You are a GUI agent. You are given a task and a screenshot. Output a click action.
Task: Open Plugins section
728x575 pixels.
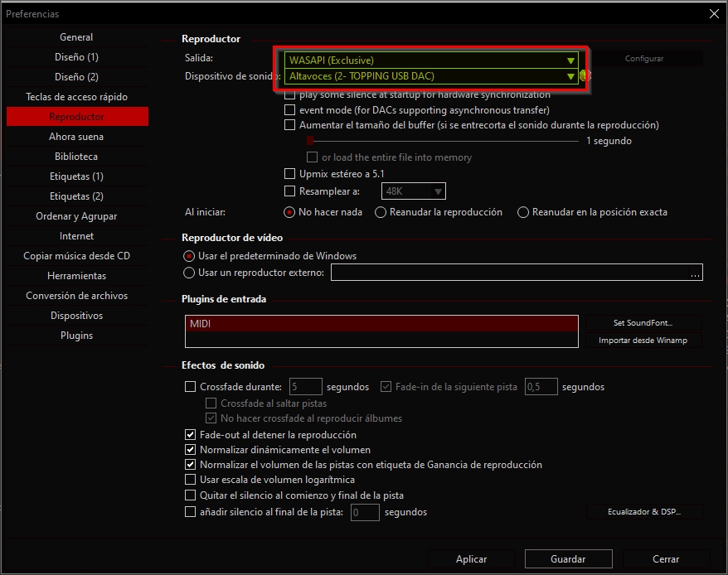coord(76,336)
